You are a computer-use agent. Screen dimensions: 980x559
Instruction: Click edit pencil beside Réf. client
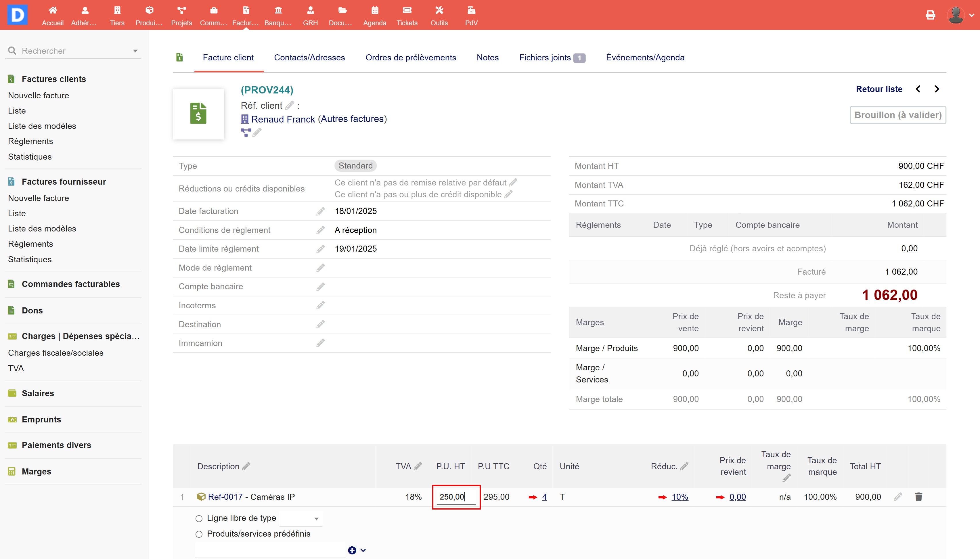coord(290,105)
